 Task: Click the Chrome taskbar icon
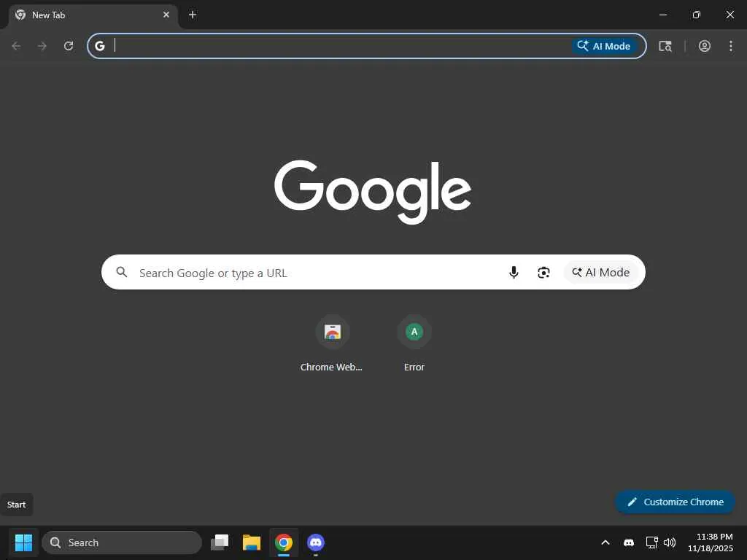[x=284, y=542]
